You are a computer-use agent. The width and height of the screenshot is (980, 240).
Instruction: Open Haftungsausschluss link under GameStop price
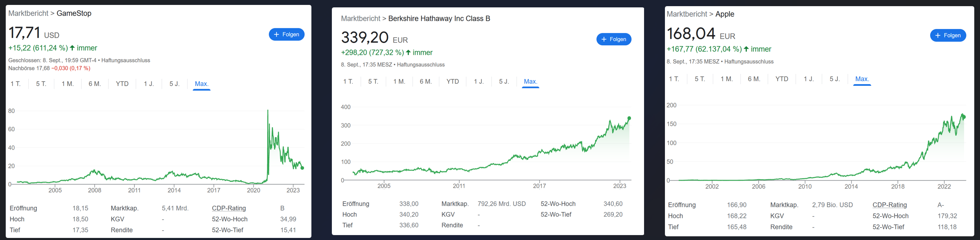[x=125, y=60]
